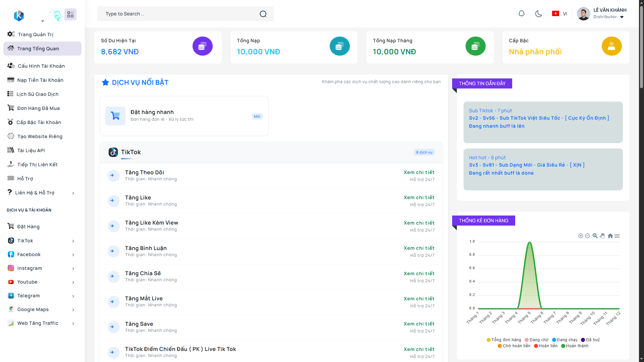The width and height of the screenshot is (644, 362).
Task: Click the notification bell icon
Action: point(521,14)
